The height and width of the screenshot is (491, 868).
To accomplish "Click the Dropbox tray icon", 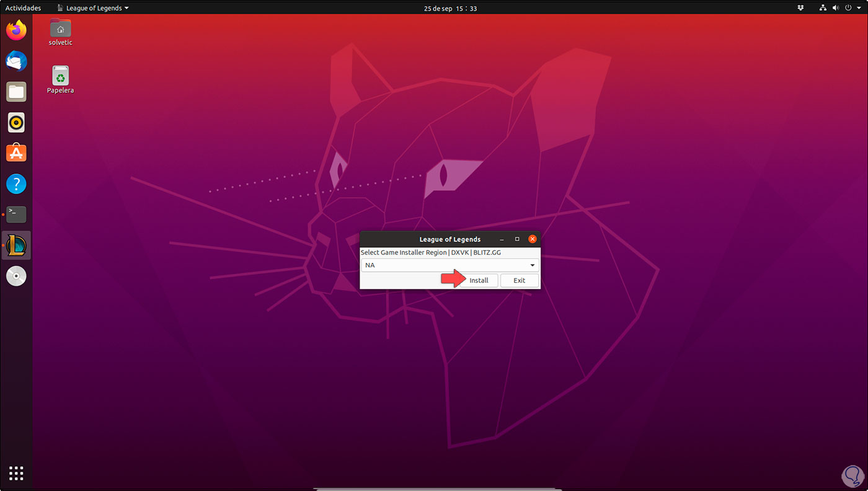I will click(x=800, y=8).
